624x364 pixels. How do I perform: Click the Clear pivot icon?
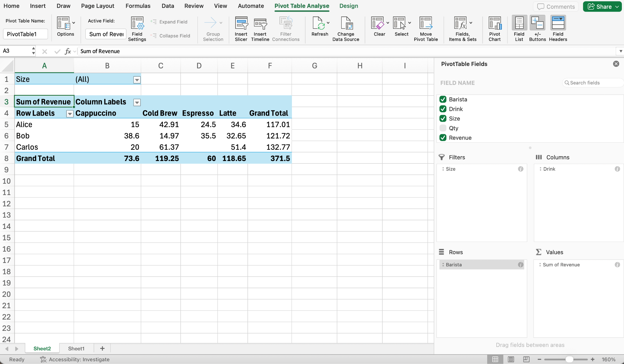tap(378, 23)
